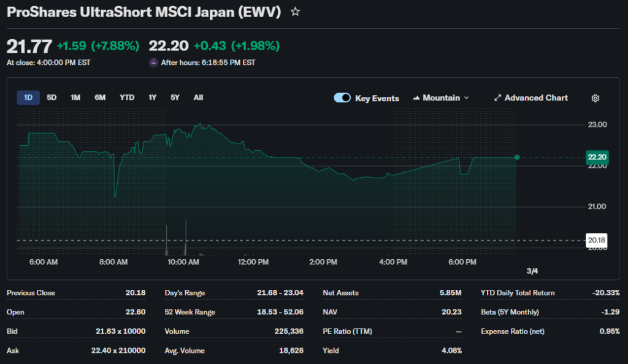Click the green 22.20 price label

596,157
